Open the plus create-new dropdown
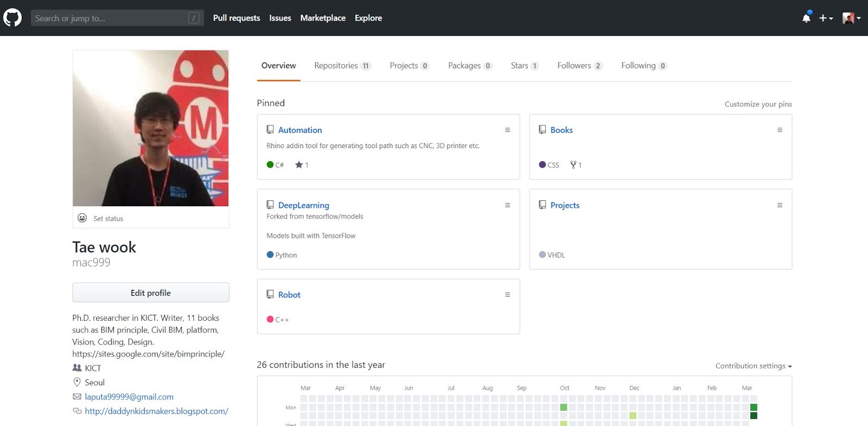 click(826, 18)
